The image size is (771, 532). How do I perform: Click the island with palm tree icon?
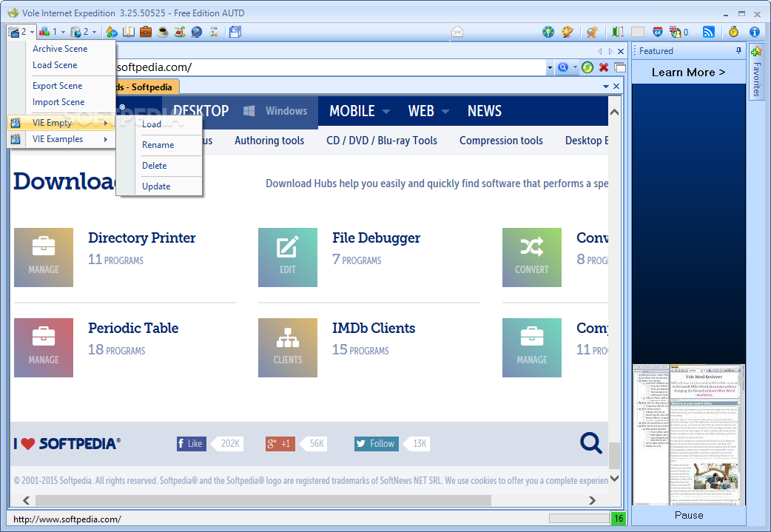180,32
